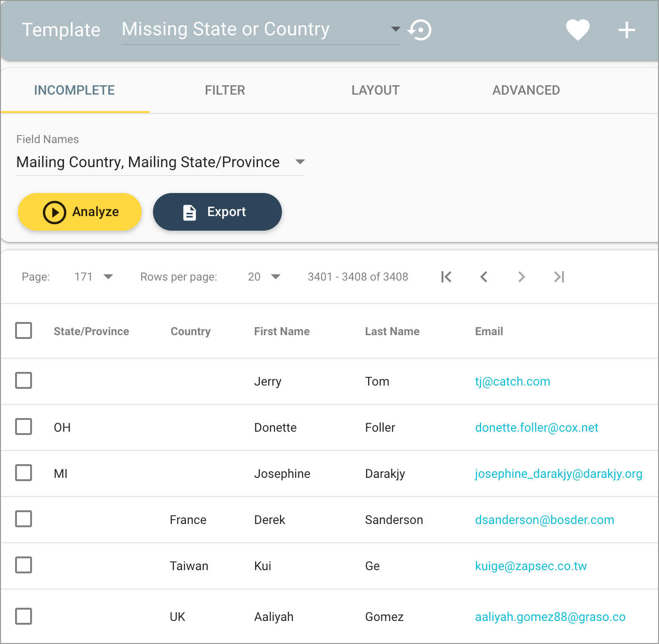Click the Export button

pos(217,212)
